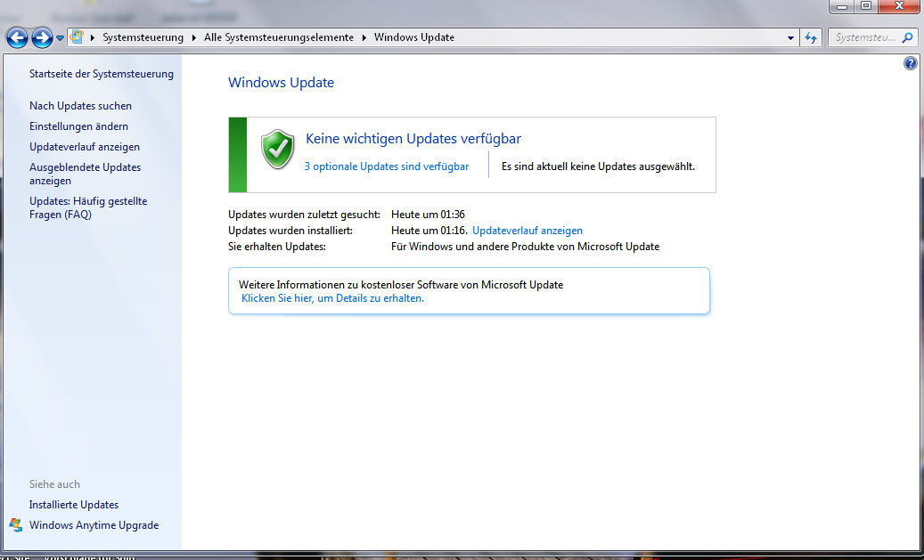
Task: Select the Windows Update breadcrumb
Action: pos(414,37)
